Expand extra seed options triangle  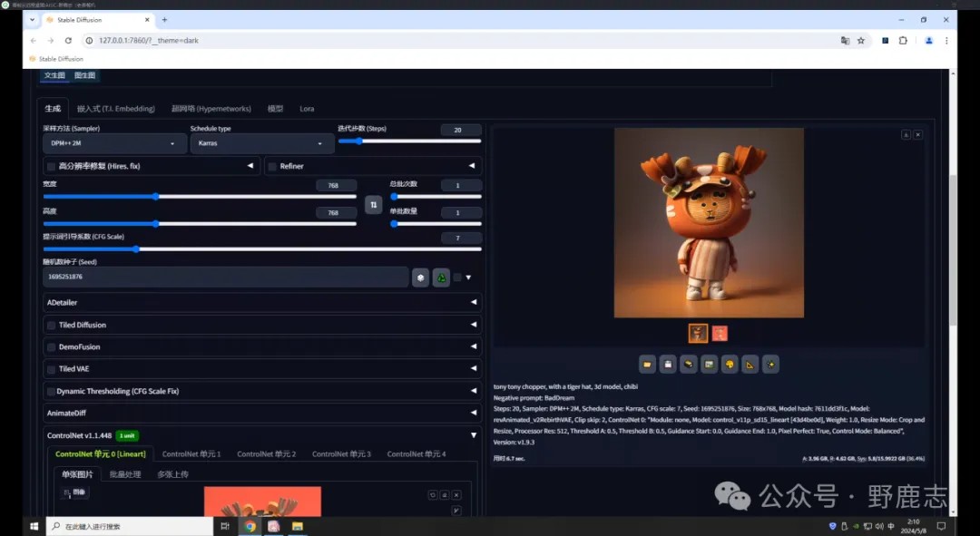click(468, 278)
